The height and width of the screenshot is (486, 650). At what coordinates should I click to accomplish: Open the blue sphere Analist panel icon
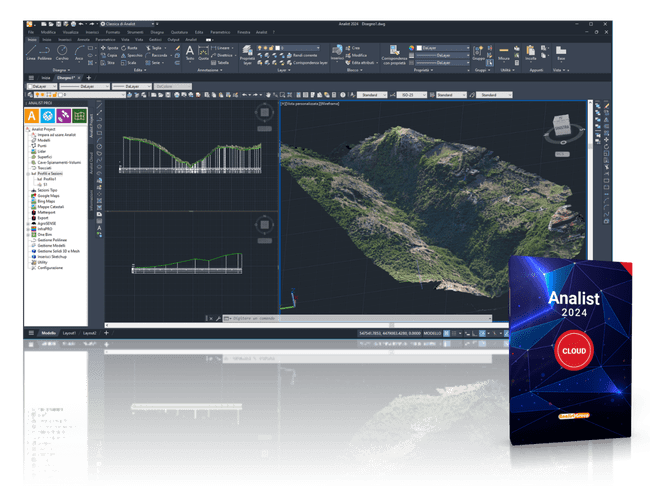[x=48, y=116]
